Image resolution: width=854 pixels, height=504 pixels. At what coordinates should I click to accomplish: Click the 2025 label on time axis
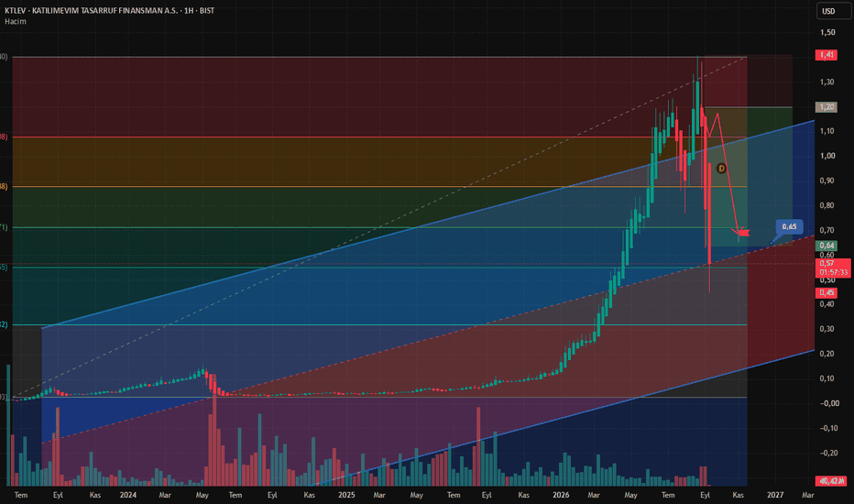tap(346, 495)
